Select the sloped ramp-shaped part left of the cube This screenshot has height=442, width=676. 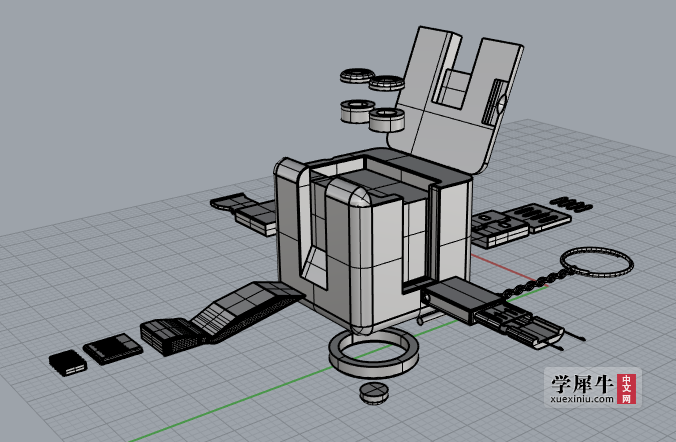pos(247,310)
